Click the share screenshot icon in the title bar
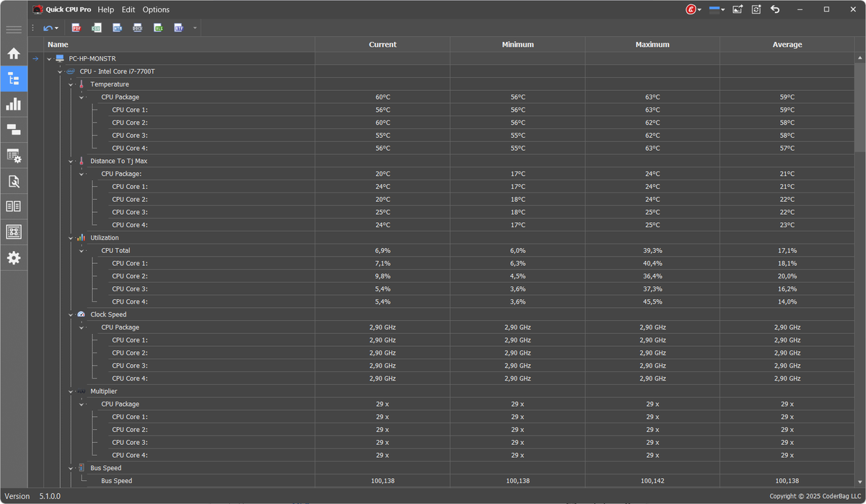The height and width of the screenshot is (504, 866). pos(738,9)
